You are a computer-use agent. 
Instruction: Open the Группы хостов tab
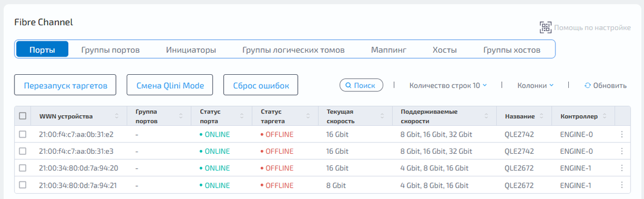click(x=512, y=50)
